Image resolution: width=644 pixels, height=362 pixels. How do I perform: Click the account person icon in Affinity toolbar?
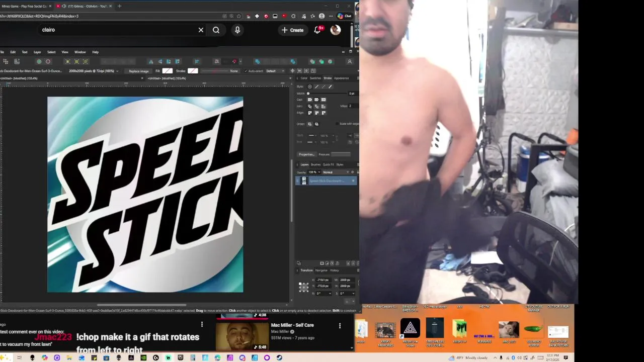pyautogui.click(x=350, y=61)
